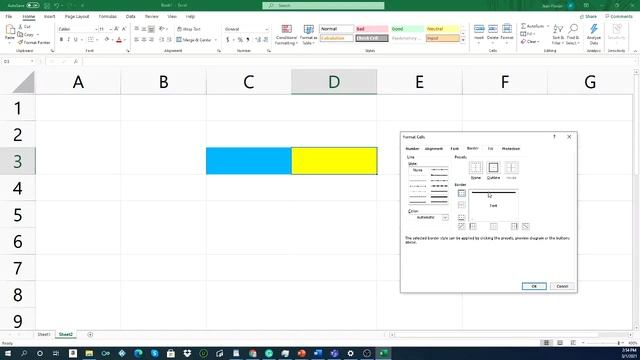Click OK in Format Cells dialog
640x360 pixels.
pyautogui.click(x=534, y=286)
